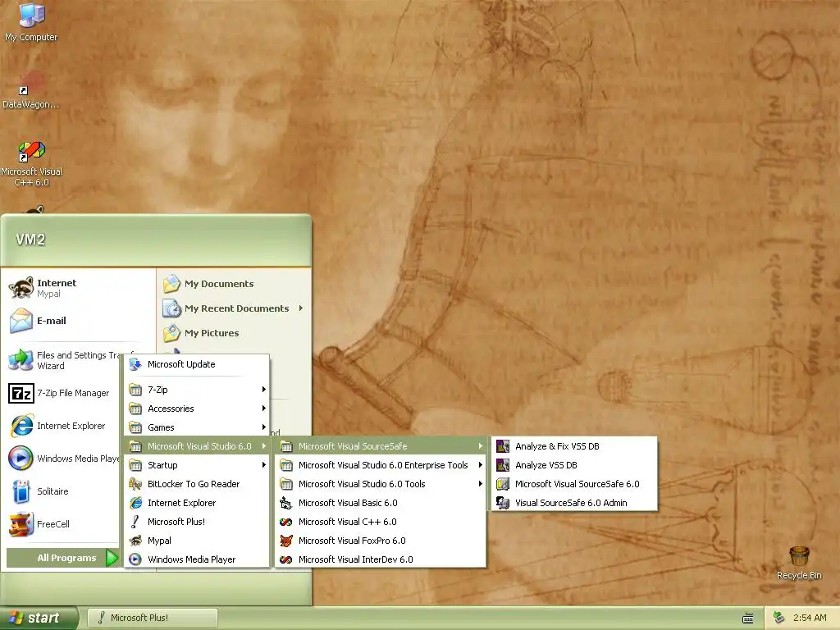Image resolution: width=840 pixels, height=630 pixels.
Task: Expand the Startup program folder
Action: 197,465
